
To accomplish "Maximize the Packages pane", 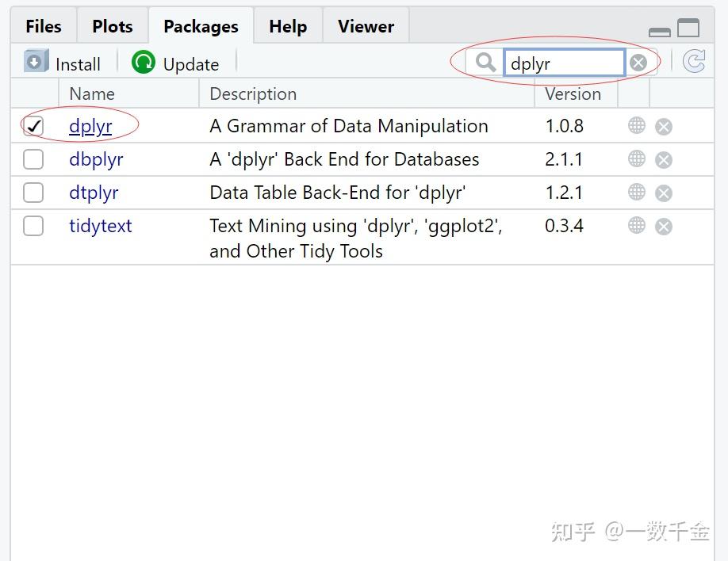I will pos(688,29).
